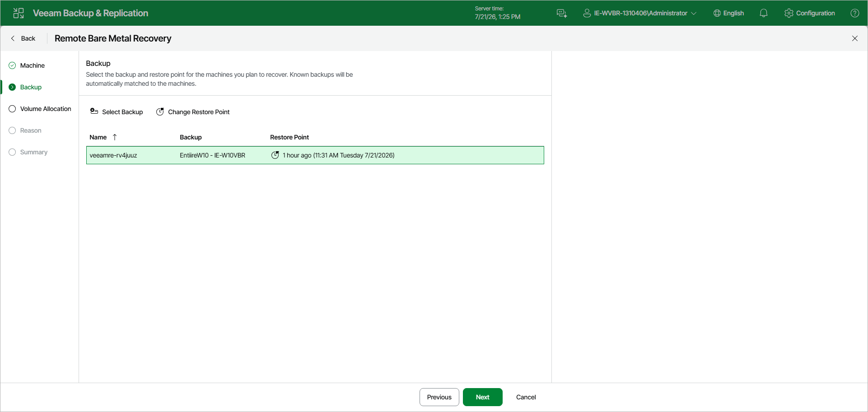Screen dimensions: 868x412
Task: Click the 1 hour ago restore point text
Action: point(339,155)
